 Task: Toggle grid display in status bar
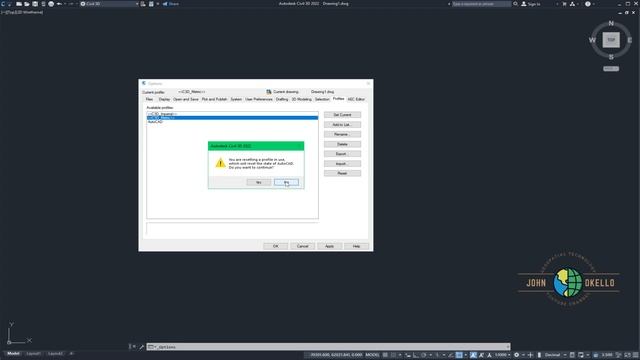[385, 355]
